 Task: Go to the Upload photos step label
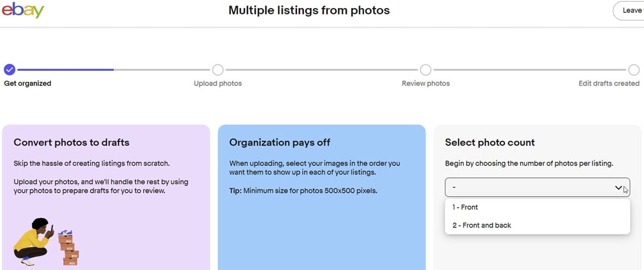[218, 83]
